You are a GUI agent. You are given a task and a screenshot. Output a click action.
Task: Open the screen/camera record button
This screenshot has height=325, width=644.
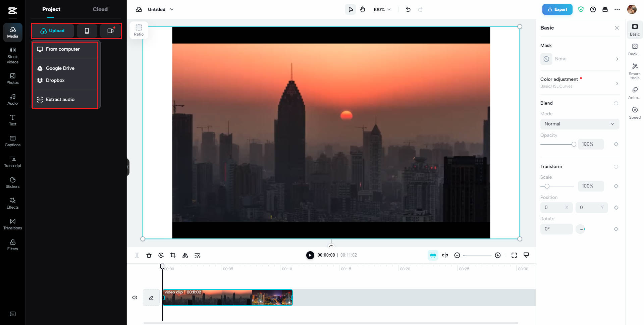pyautogui.click(x=110, y=31)
